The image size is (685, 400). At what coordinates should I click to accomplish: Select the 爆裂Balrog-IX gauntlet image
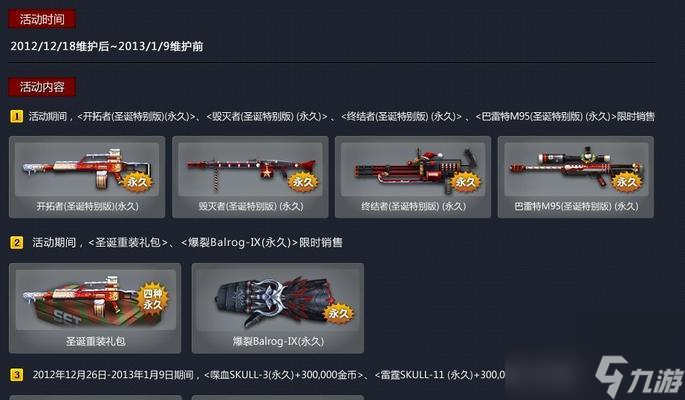tap(278, 300)
